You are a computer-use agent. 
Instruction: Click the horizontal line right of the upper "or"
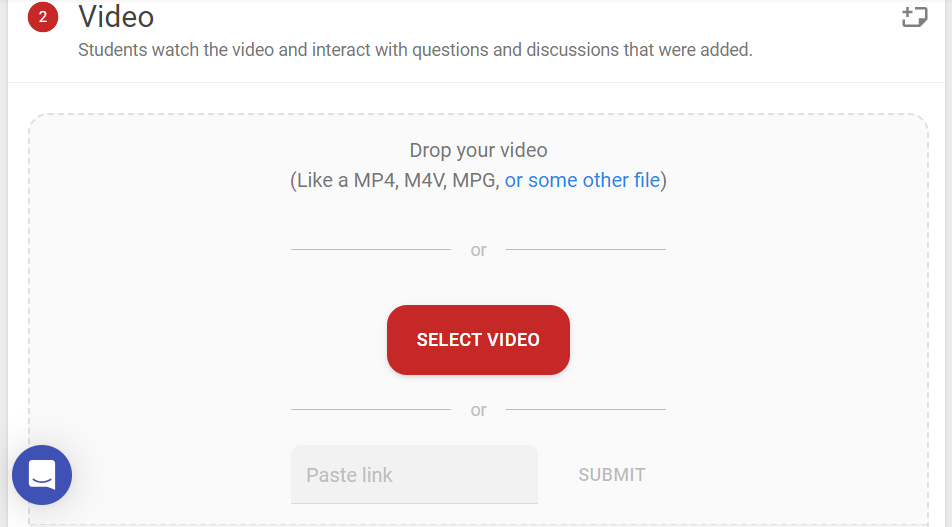(x=586, y=249)
